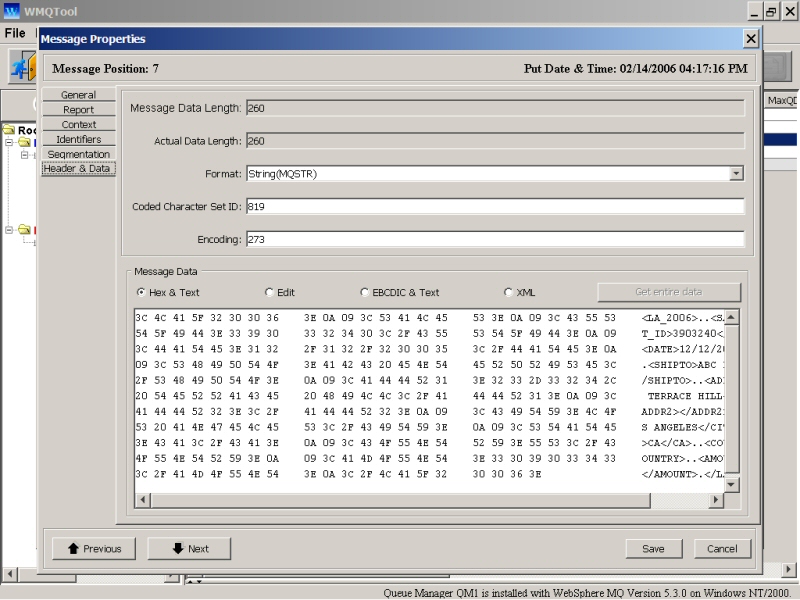Image resolution: width=800 pixels, height=600 pixels.
Task: Click the Encoding input field
Action: [495, 239]
